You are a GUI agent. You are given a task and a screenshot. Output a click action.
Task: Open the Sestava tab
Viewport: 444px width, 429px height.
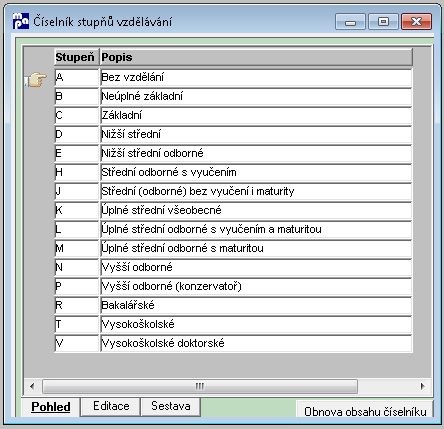[171, 406]
